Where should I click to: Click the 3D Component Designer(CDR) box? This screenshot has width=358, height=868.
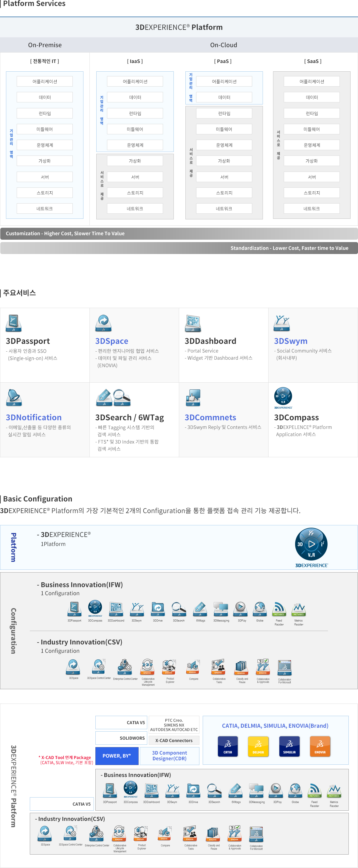pos(170,756)
